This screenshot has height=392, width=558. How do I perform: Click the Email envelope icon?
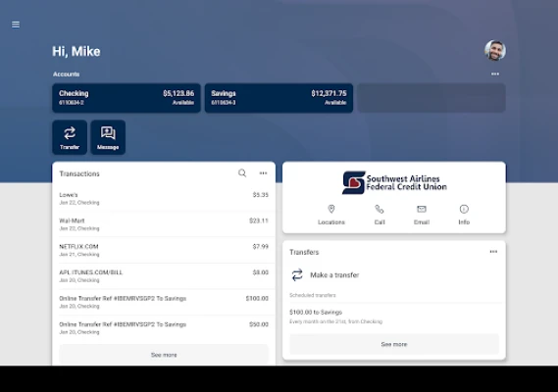pyautogui.click(x=422, y=209)
